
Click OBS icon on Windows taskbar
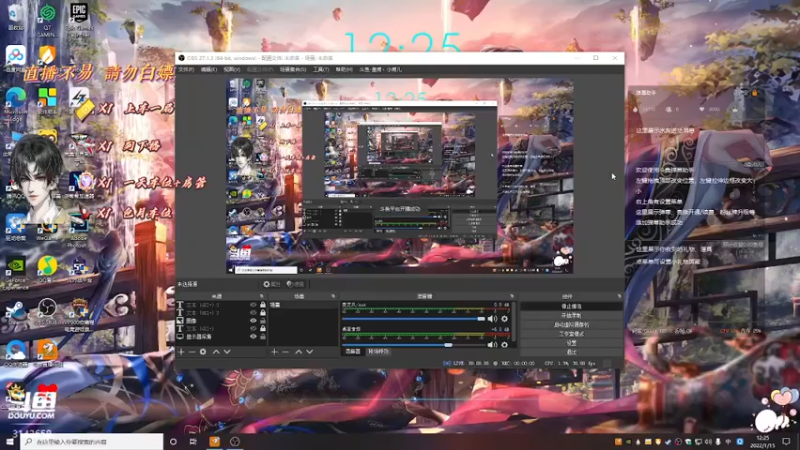[235, 442]
